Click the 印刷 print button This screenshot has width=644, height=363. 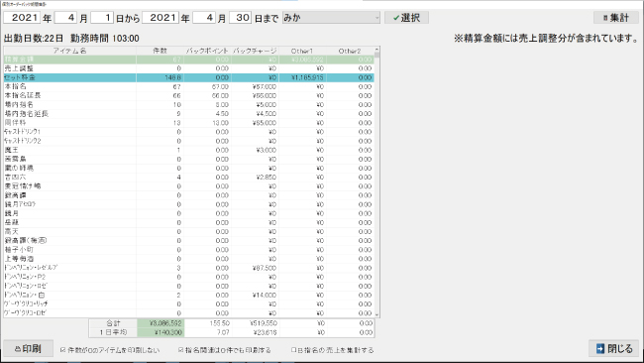[29, 348]
